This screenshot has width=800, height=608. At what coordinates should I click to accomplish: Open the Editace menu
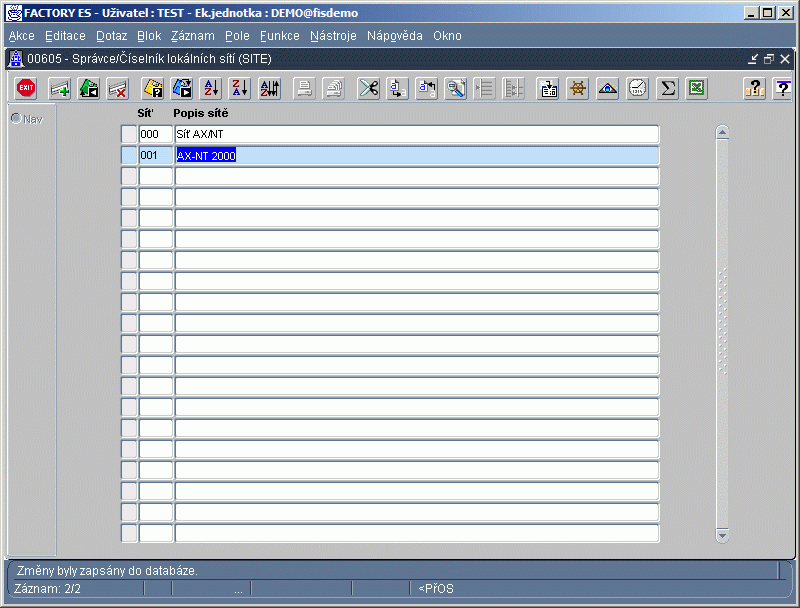point(65,36)
